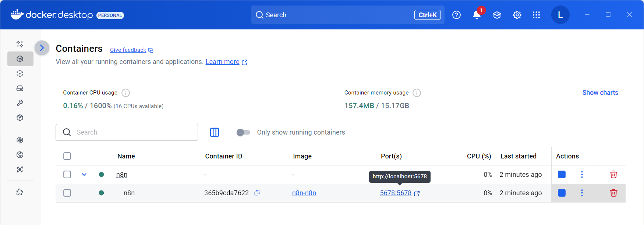Toggle Only show running containers
The height and width of the screenshot is (225, 644).
(243, 132)
